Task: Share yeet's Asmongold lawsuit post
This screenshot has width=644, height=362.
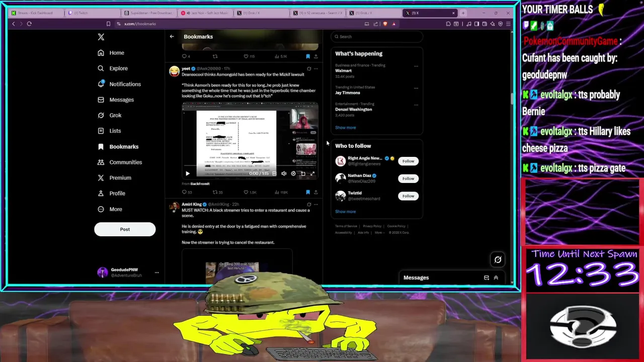Action: 315,192
